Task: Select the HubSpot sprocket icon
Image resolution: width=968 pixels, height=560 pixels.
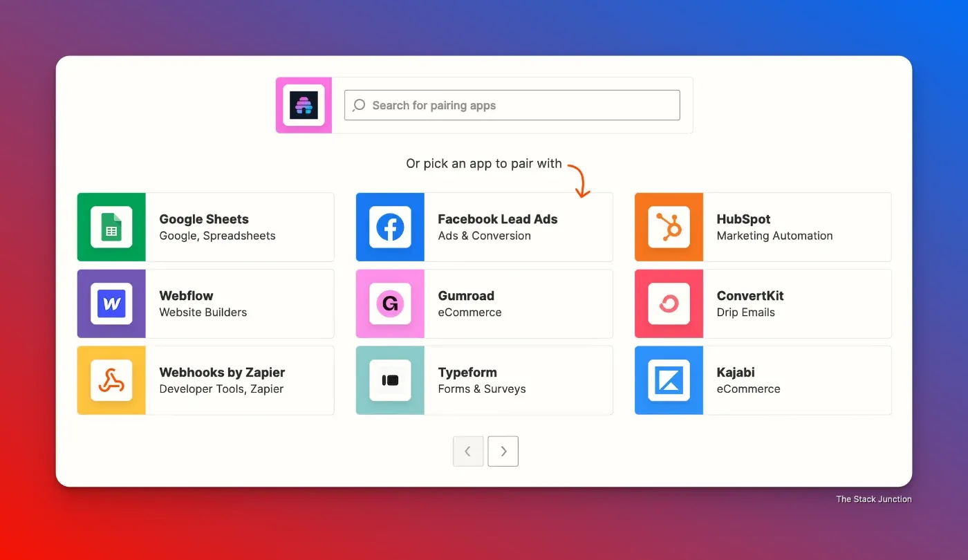Action: (669, 227)
